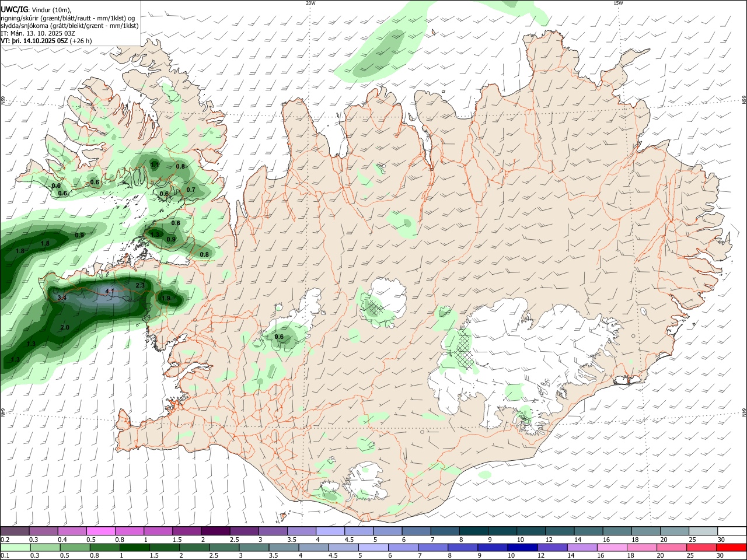
Task: Click the 4.1 precipitation maximum label
Action: (x=110, y=290)
